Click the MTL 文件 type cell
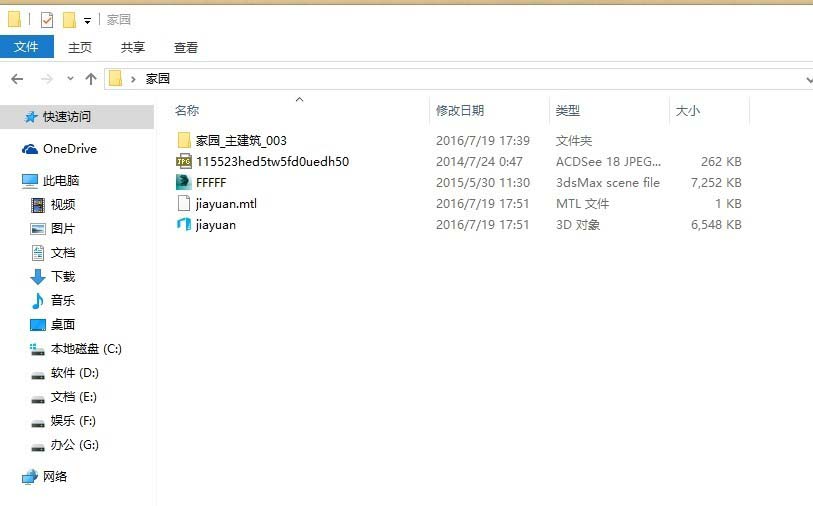Viewport: 813px width, 506px height. [x=582, y=204]
